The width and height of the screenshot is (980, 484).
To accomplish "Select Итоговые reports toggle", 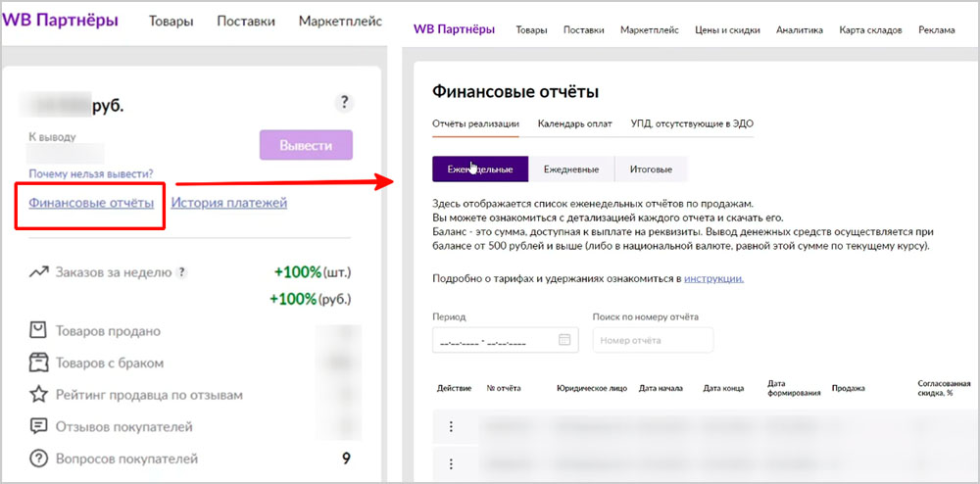I will [652, 169].
